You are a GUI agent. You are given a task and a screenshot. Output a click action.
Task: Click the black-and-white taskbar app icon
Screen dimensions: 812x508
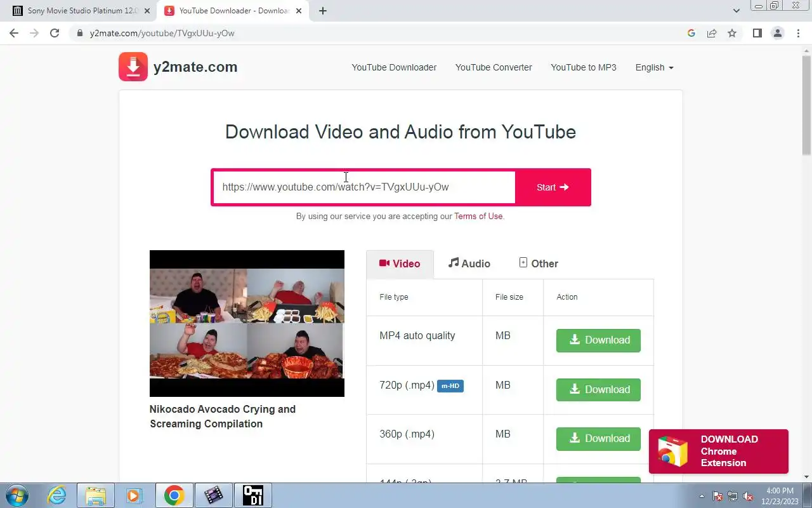[253, 495]
